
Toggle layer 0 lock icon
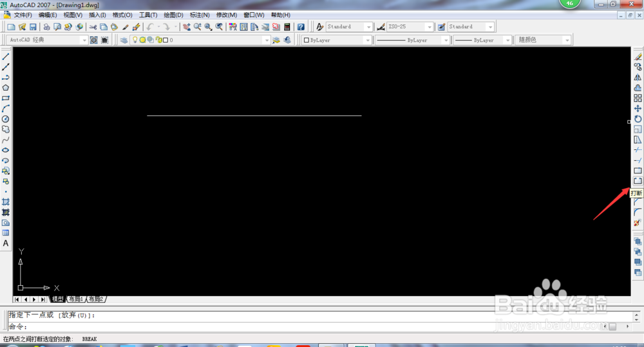[x=158, y=40]
